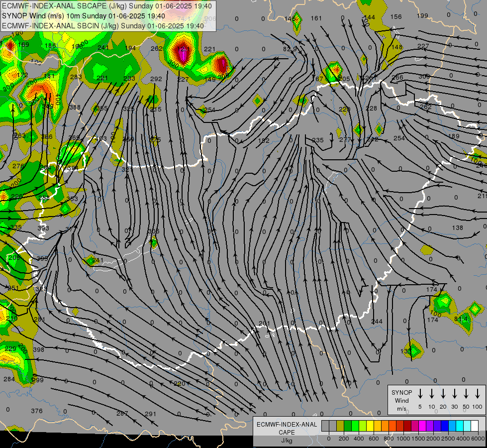
Task: Click the 100 m/s wind arrow in legend
Action: [478, 394]
